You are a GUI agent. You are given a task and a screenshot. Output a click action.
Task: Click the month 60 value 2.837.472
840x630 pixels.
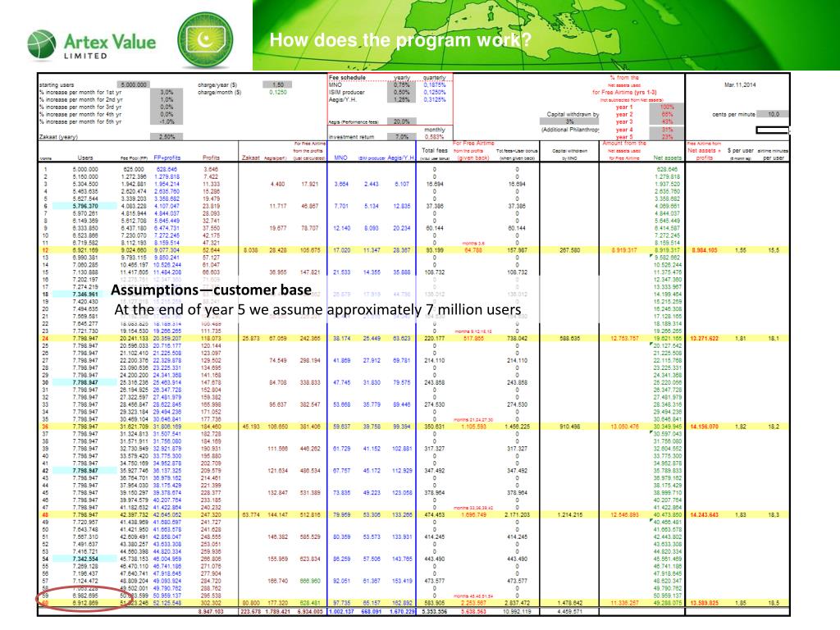coord(517,603)
